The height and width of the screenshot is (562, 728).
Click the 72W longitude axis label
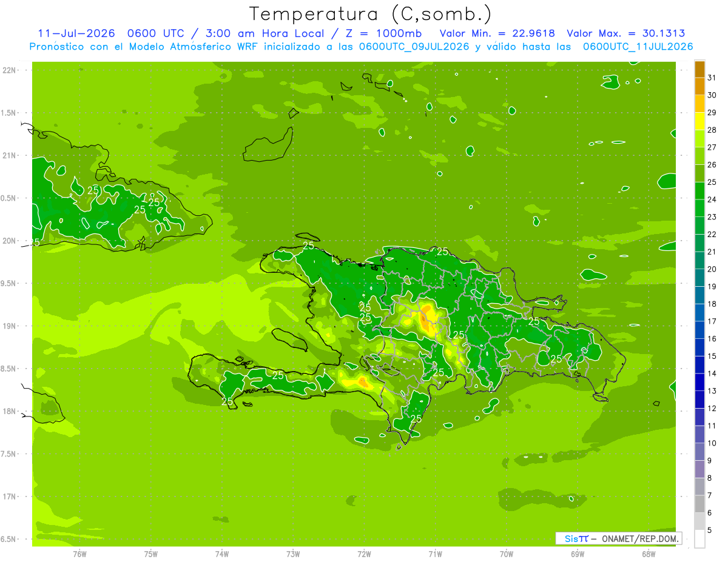point(364,554)
